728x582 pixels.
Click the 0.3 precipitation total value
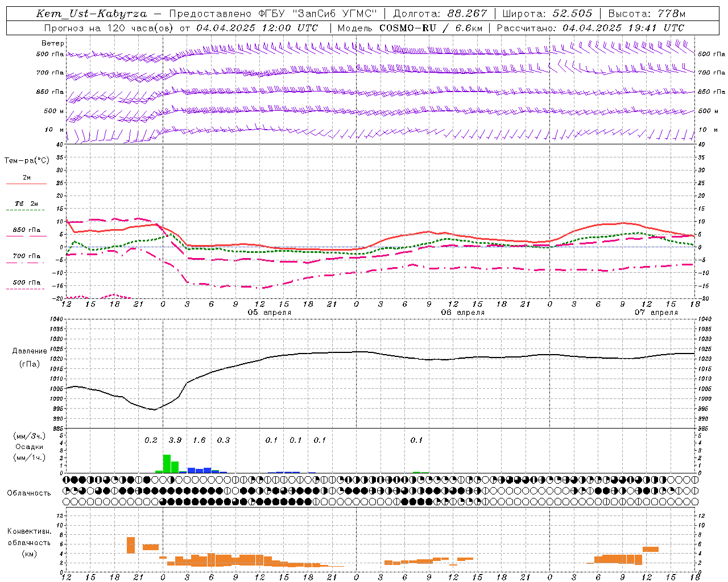[x=224, y=440]
